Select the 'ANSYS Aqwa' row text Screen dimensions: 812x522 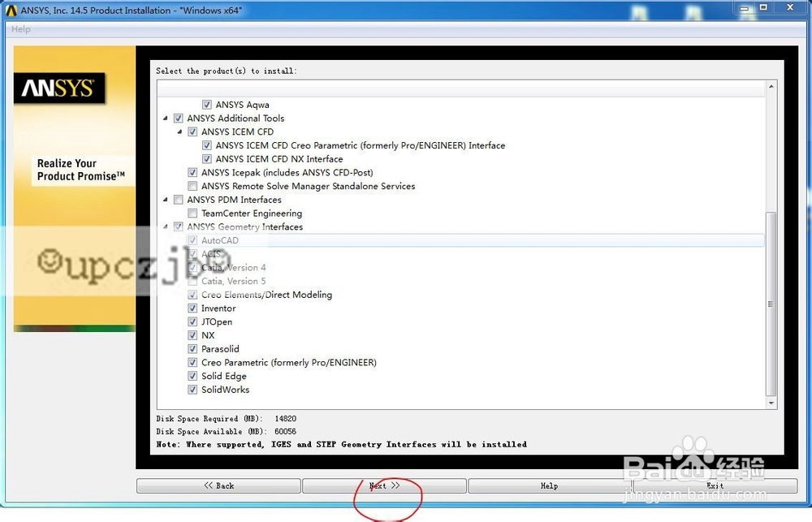[242, 105]
